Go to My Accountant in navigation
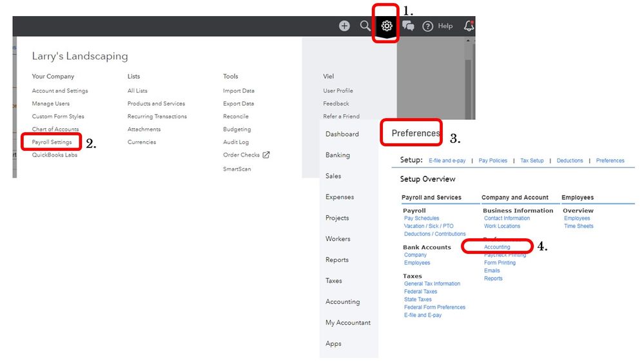The image size is (644, 362). coord(348,322)
